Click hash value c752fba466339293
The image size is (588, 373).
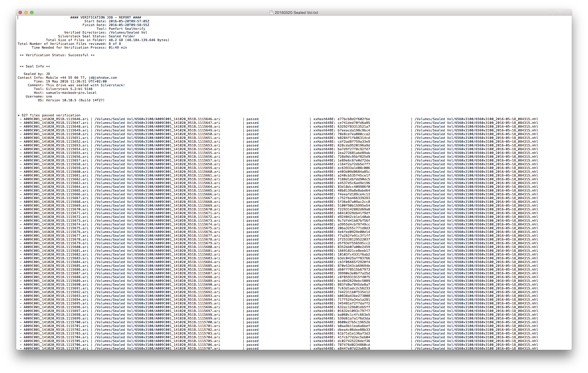point(354,198)
